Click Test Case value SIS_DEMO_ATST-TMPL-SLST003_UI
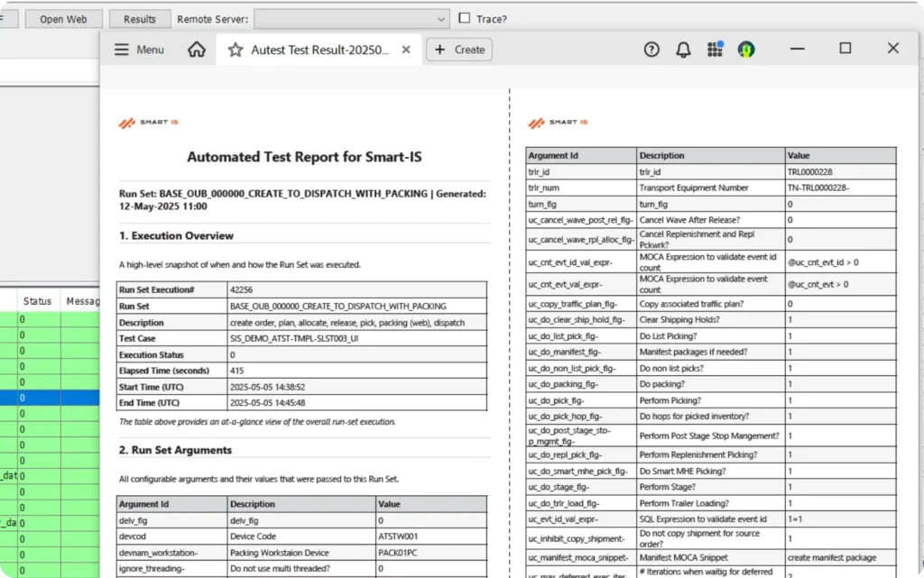 [x=294, y=338]
